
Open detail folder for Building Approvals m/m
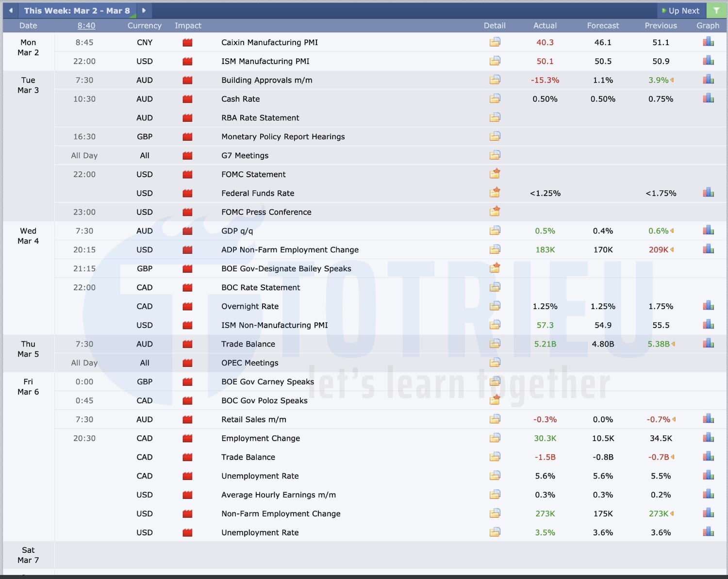pos(495,80)
